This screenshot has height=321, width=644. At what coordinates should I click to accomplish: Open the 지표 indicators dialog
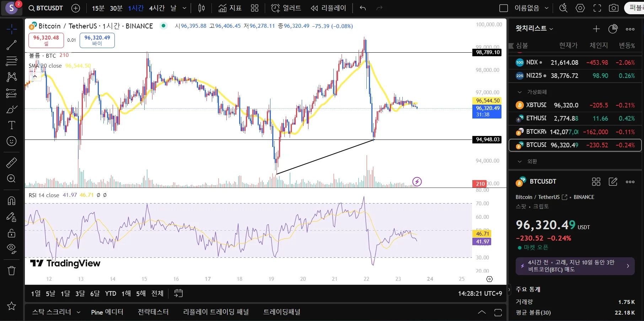click(230, 8)
